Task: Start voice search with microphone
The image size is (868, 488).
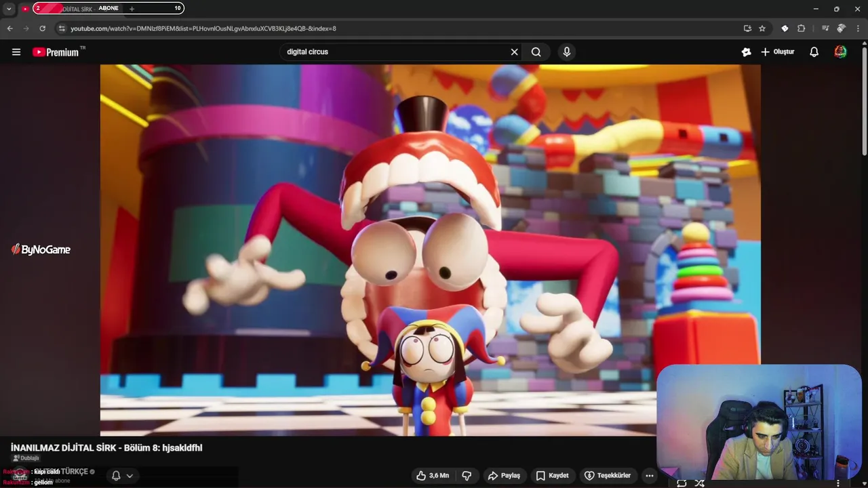Action: point(566,52)
